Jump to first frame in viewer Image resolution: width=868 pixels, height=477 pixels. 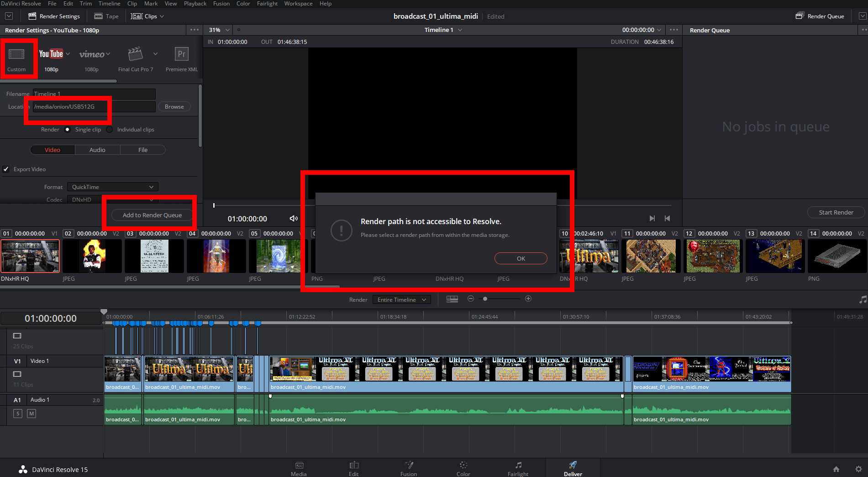(x=667, y=219)
